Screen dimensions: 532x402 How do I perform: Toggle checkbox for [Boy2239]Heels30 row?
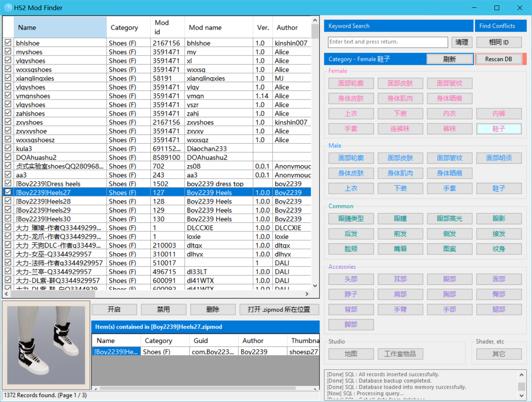tap(8, 218)
